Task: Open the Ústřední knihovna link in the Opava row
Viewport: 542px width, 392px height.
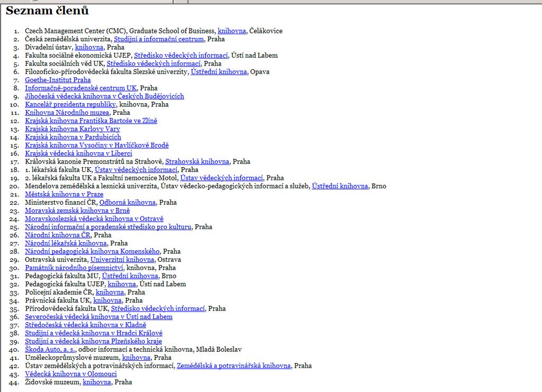Action: point(219,72)
